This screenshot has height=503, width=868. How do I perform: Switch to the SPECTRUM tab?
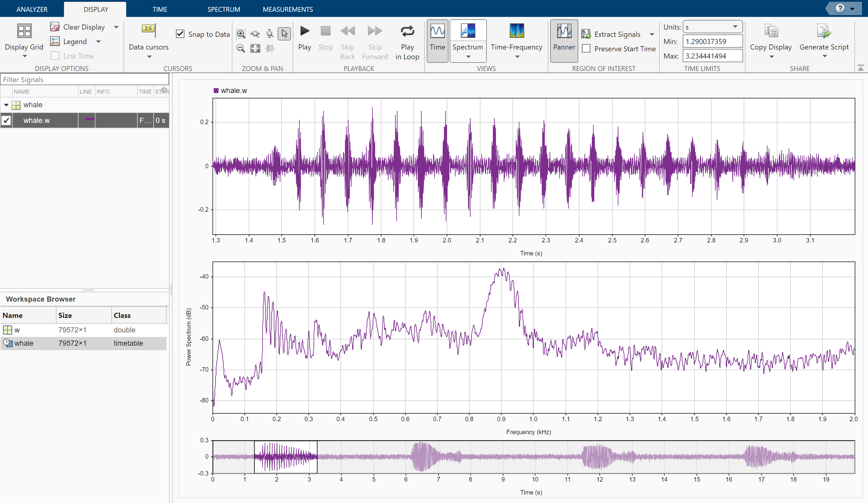click(224, 9)
